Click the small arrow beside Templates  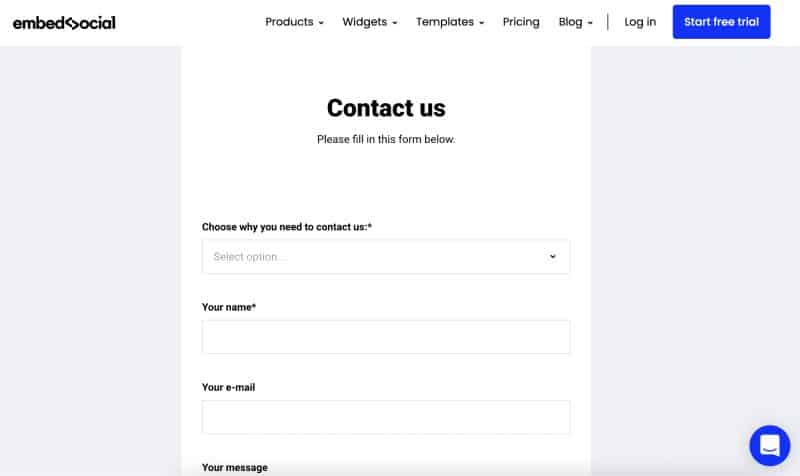pos(481,23)
